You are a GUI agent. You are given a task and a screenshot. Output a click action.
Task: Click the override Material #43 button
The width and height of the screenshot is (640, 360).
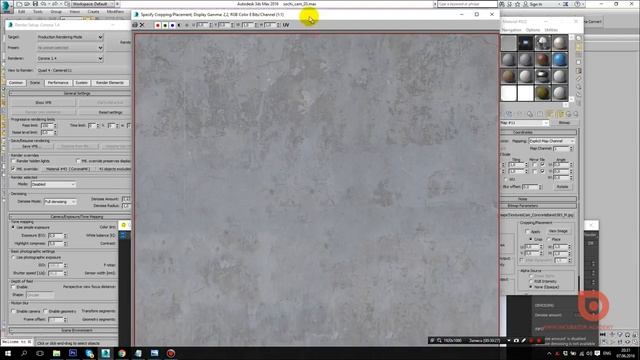tap(68, 169)
